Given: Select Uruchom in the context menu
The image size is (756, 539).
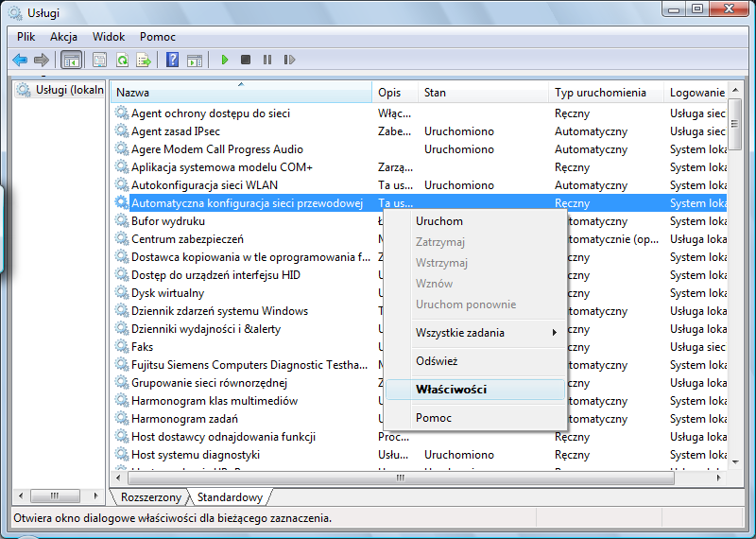Looking at the screenshot, I should pos(439,221).
